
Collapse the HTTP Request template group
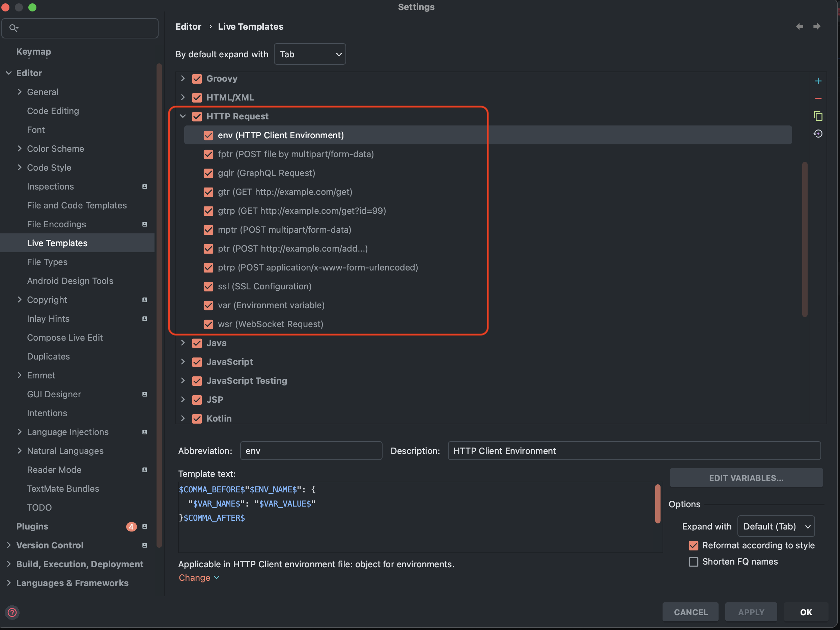183,116
